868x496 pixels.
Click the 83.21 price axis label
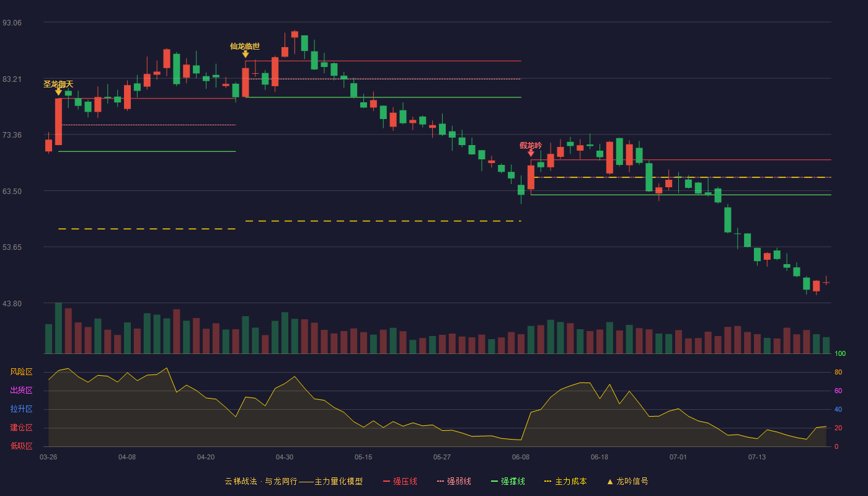point(12,79)
